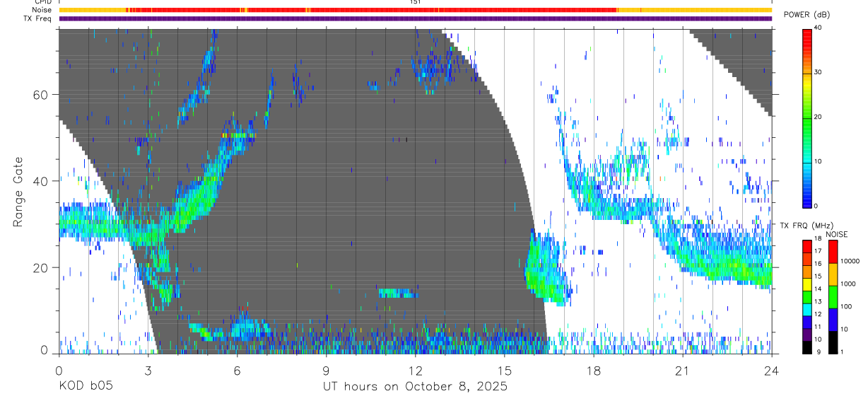
Task: Click the x-axis tick label '6'
Action: point(237,371)
